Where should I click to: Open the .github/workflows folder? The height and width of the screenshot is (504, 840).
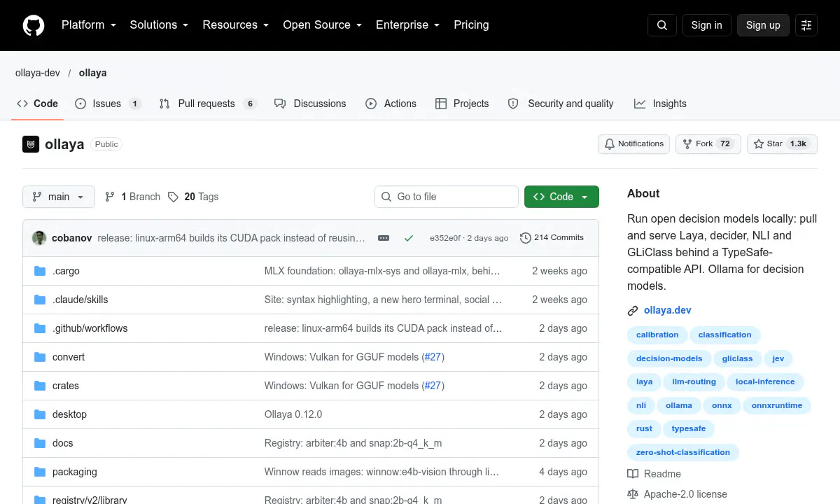pyautogui.click(x=90, y=328)
